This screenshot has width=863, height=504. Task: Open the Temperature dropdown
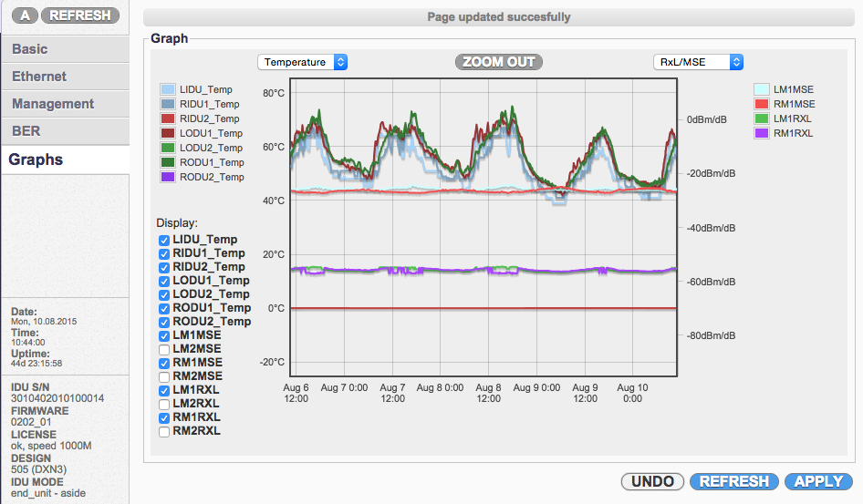(302, 62)
